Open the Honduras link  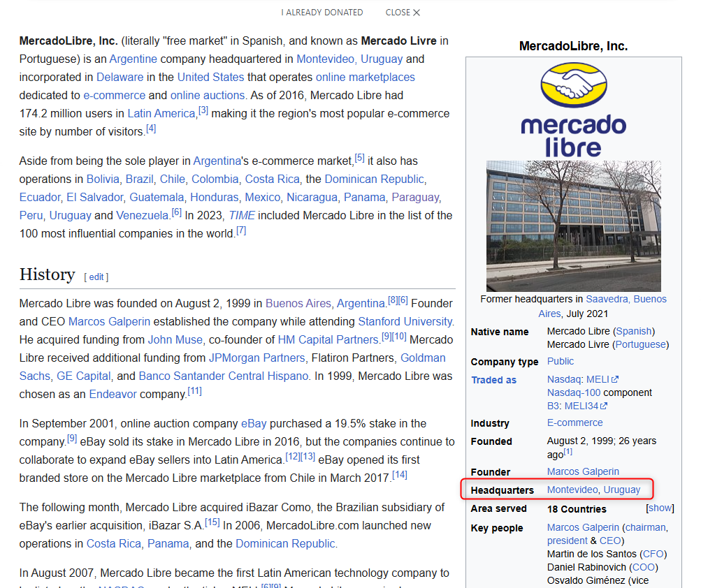215,198
